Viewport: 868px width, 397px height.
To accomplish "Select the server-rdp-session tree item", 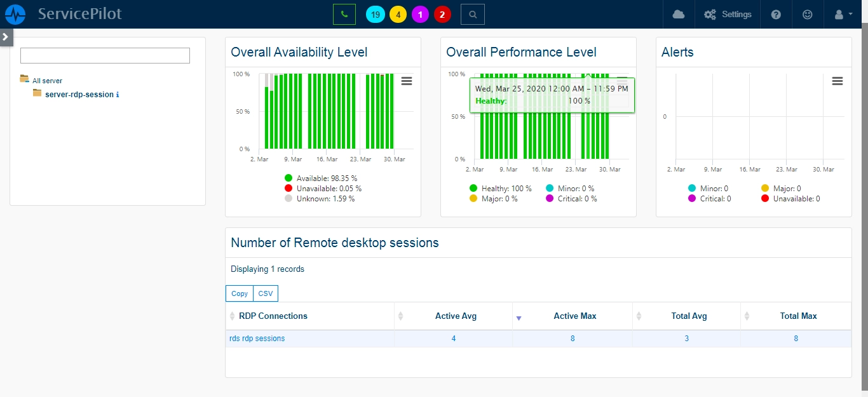I will coord(79,94).
